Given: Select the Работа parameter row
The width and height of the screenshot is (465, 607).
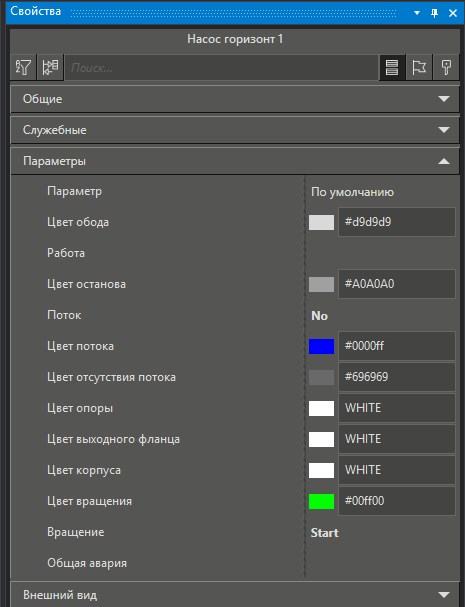Looking at the screenshot, I should click(235, 253).
